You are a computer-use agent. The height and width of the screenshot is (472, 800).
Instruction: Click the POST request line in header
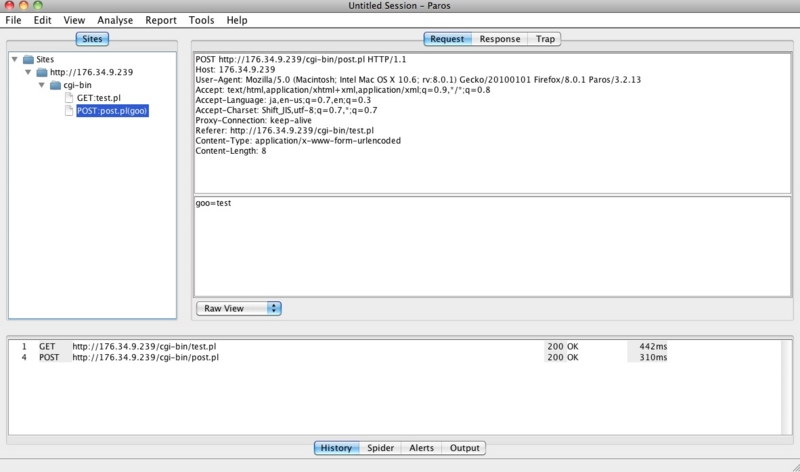tap(301, 59)
